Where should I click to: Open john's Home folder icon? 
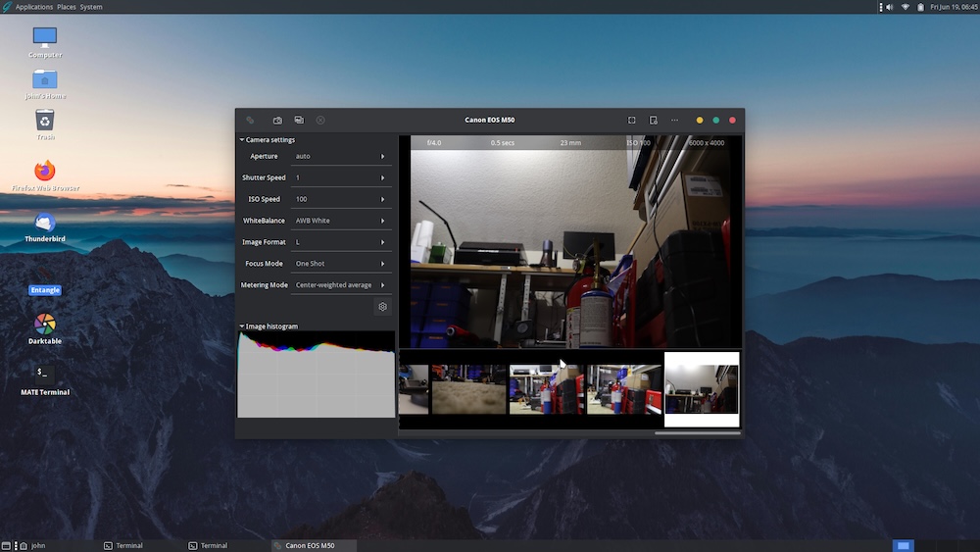[45, 83]
